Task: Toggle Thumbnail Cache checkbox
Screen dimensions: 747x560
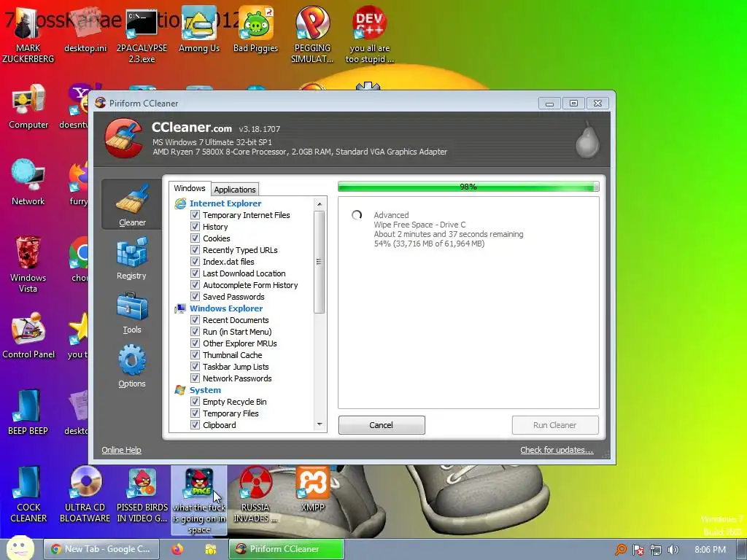Action: [x=195, y=355]
